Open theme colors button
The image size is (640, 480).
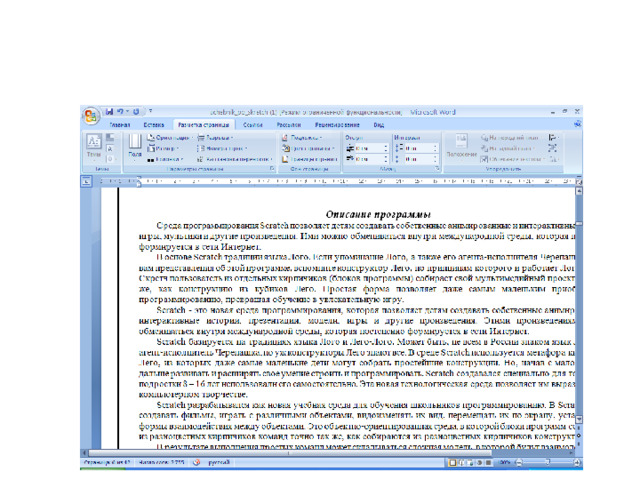point(110,138)
